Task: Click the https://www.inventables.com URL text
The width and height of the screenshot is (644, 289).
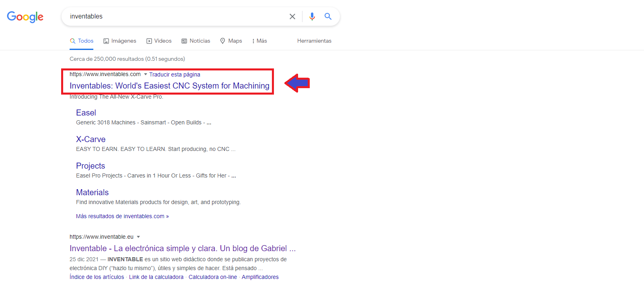Action: (105, 74)
